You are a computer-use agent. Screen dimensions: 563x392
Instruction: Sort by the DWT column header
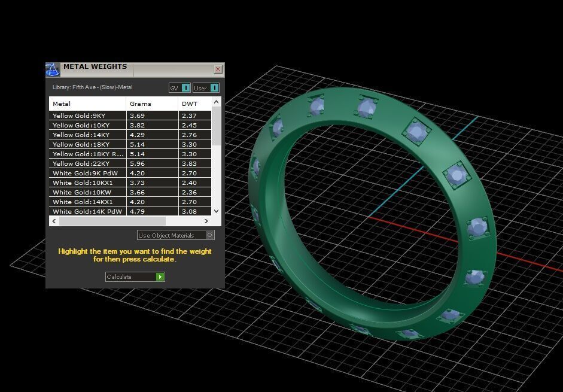pyautogui.click(x=194, y=104)
